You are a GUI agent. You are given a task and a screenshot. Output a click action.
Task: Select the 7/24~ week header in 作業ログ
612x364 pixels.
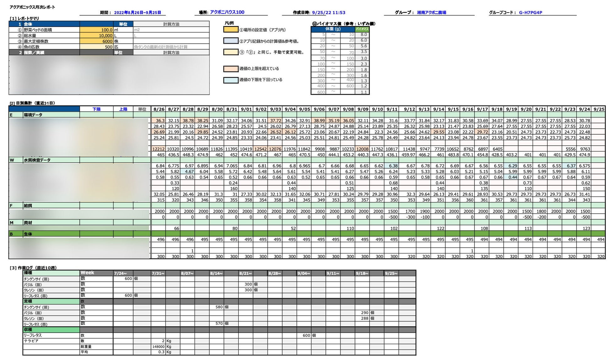pos(121,273)
